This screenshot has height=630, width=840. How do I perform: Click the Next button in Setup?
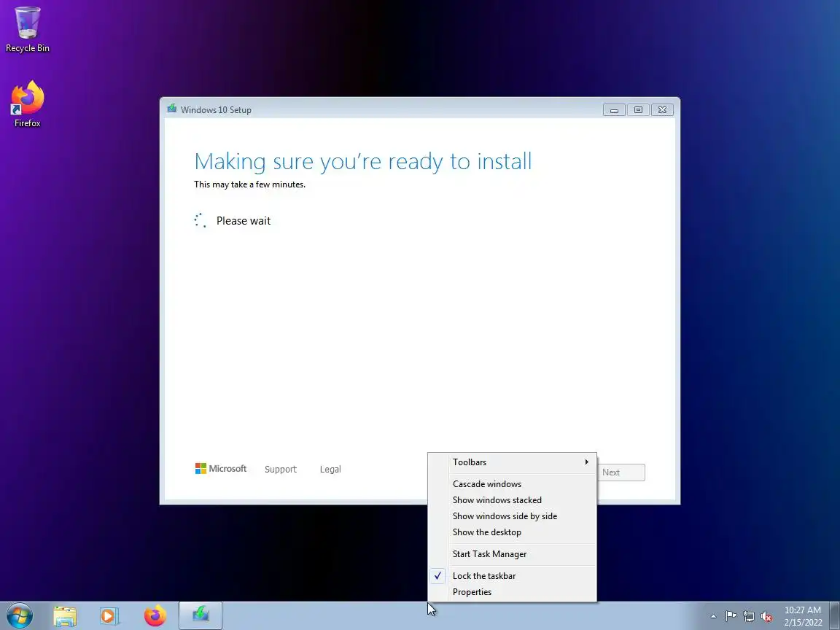(621, 472)
